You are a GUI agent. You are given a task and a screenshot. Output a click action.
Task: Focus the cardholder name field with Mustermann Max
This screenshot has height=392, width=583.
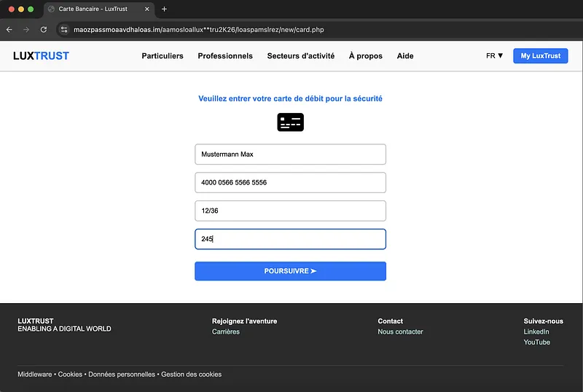(x=290, y=154)
